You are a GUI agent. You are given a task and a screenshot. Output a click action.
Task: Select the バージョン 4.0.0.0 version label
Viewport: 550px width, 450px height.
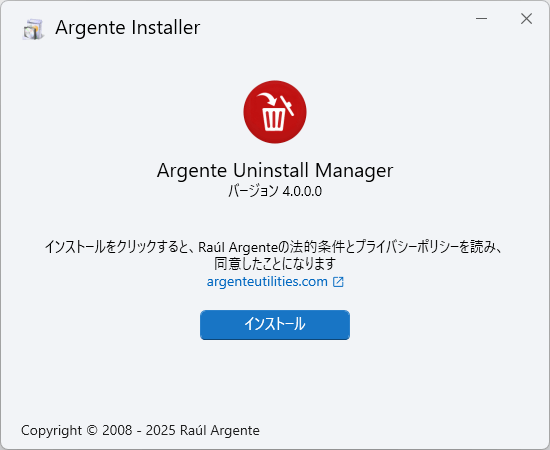point(275,191)
